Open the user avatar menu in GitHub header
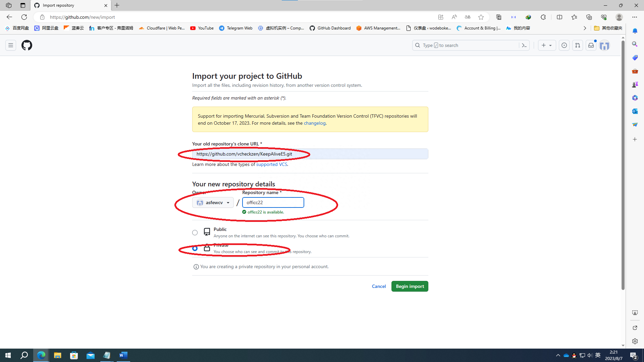 [x=604, y=46]
